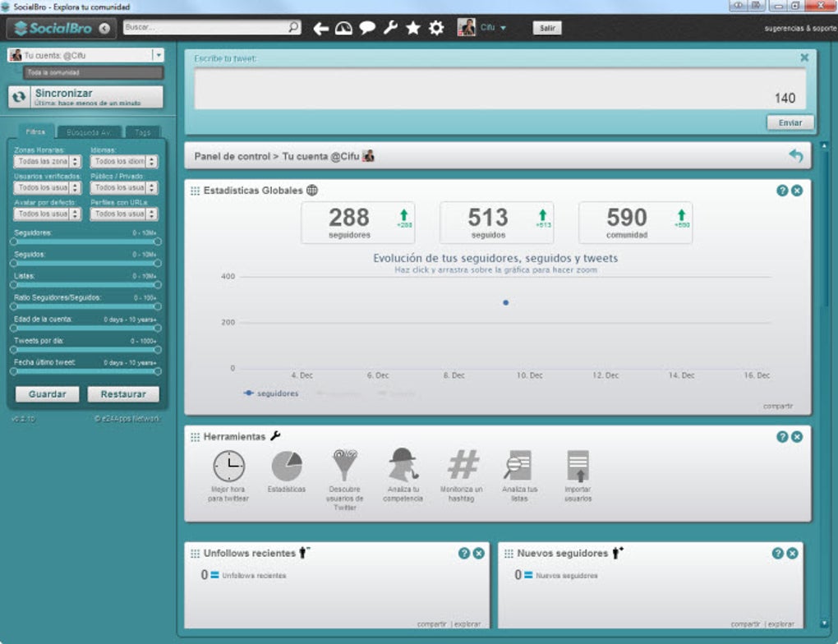Click compartir link in Estadísticas Globales
The image size is (838, 644).
point(777,406)
